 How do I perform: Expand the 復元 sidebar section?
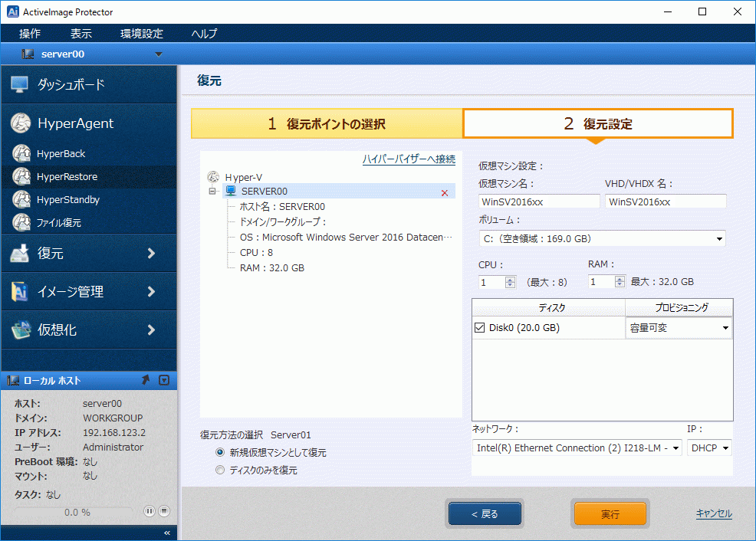coord(151,254)
